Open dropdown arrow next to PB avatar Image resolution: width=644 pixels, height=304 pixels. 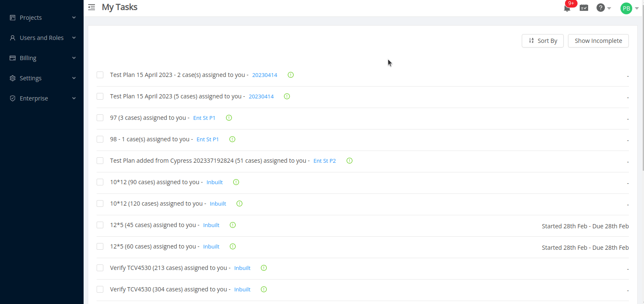coord(636,8)
